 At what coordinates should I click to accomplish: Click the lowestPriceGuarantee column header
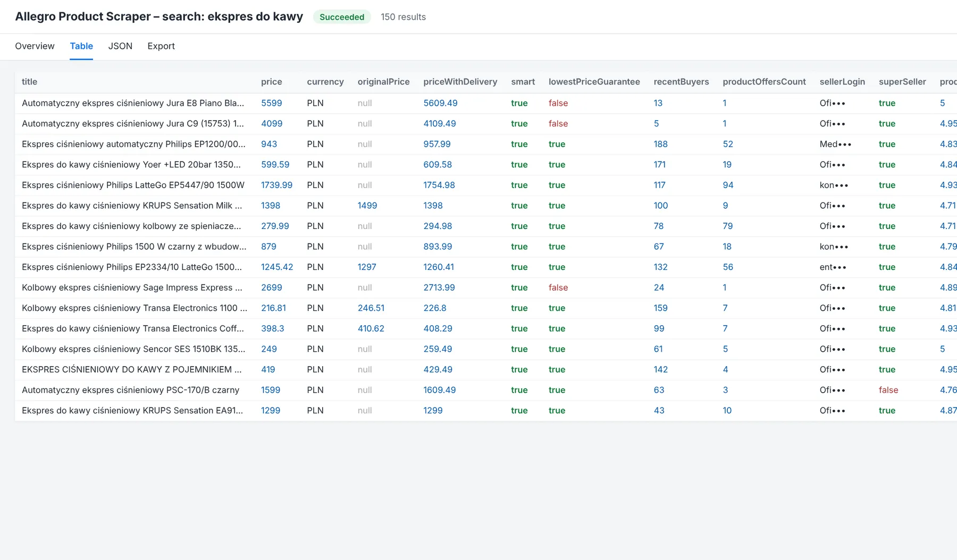click(594, 82)
